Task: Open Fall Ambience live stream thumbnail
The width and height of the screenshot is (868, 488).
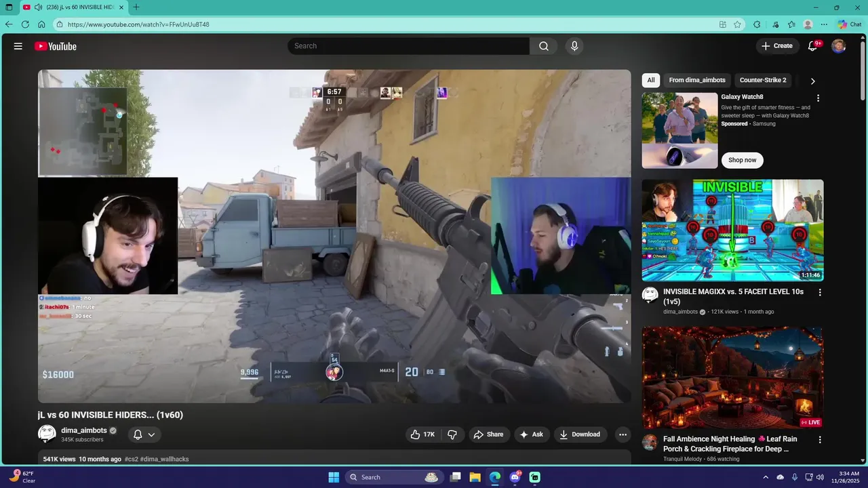Action: [732, 378]
